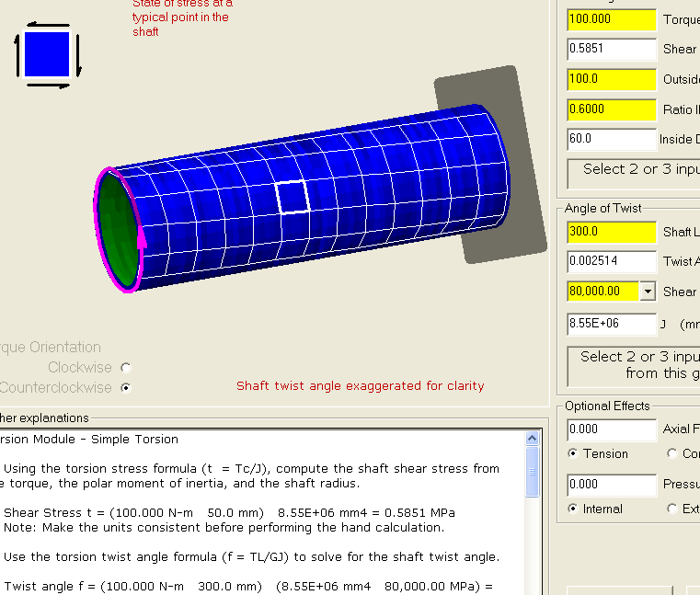This screenshot has height=595, width=700.
Task: Select the radio button beside 'Ext' for pressure
Action: click(x=672, y=509)
